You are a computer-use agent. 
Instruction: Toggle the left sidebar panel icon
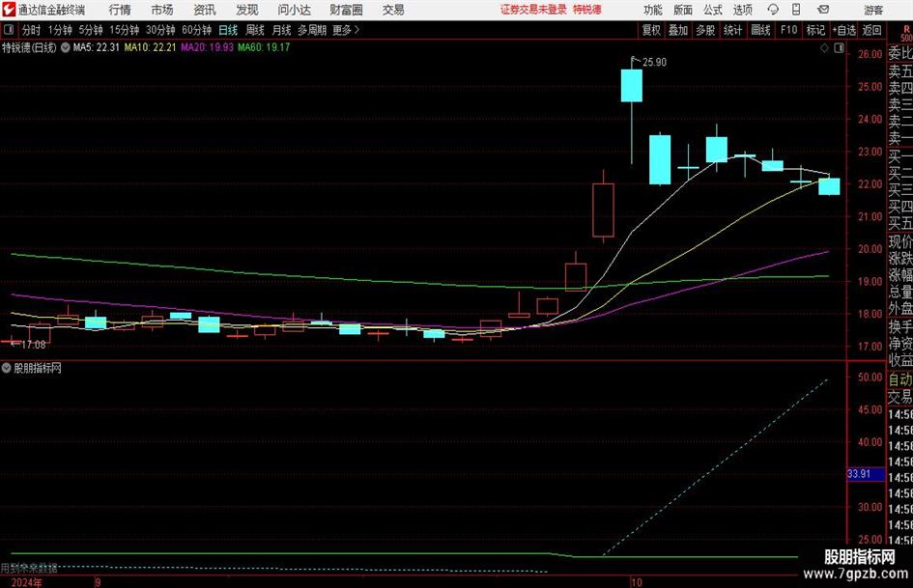coord(8,30)
